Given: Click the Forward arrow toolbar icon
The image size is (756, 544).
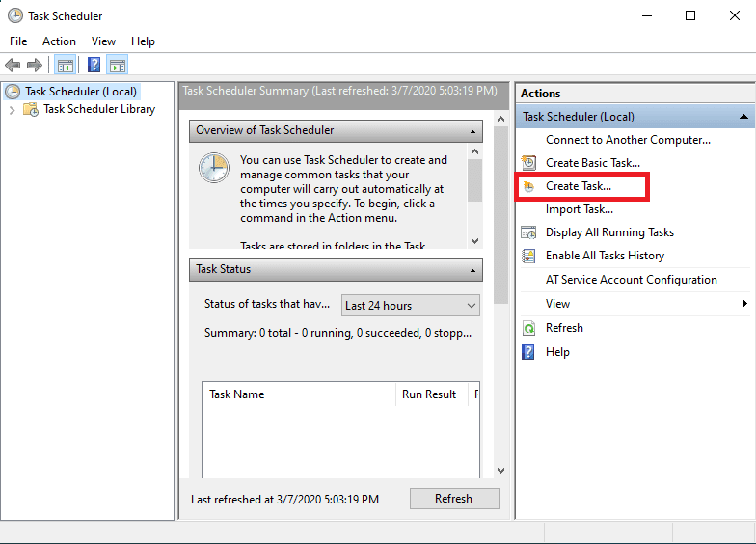Looking at the screenshot, I should 35,66.
